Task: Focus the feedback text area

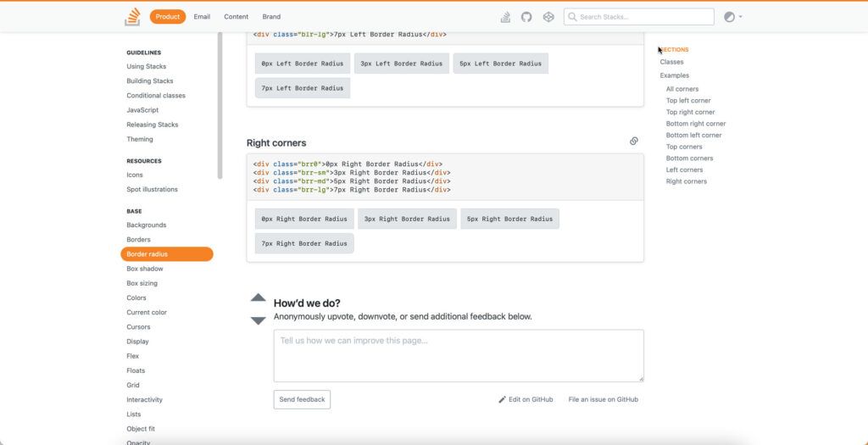Action: pyautogui.click(x=458, y=355)
